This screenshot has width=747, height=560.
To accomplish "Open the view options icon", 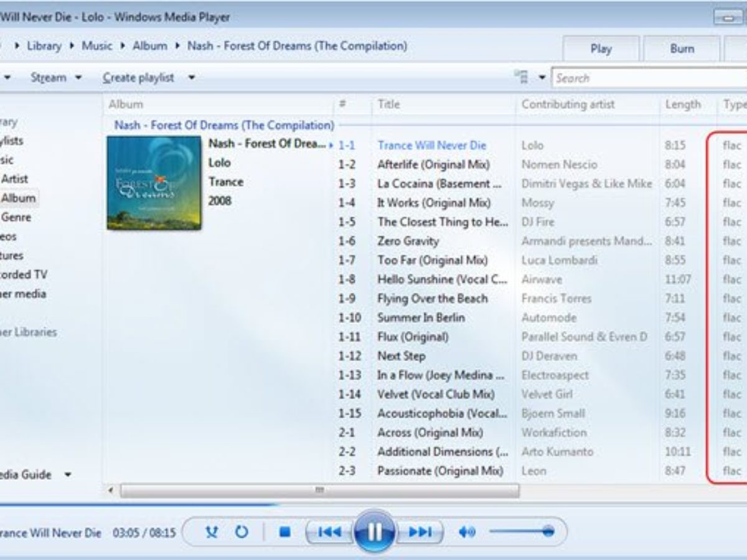I will (521, 78).
